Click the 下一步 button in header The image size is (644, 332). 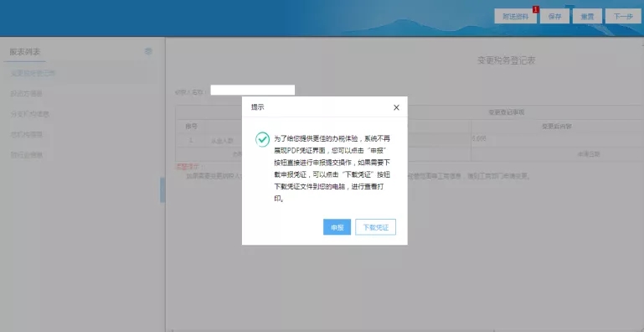[x=623, y=17]
